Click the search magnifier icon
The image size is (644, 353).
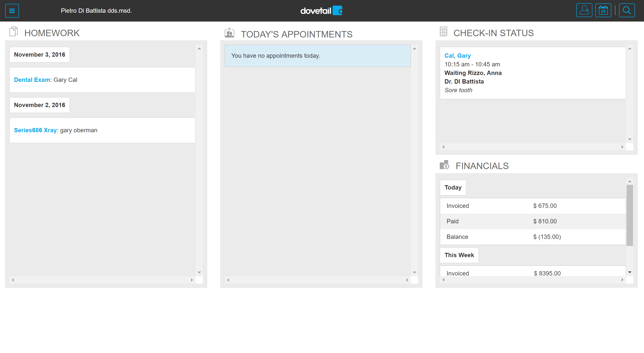(x=627, y=11)
